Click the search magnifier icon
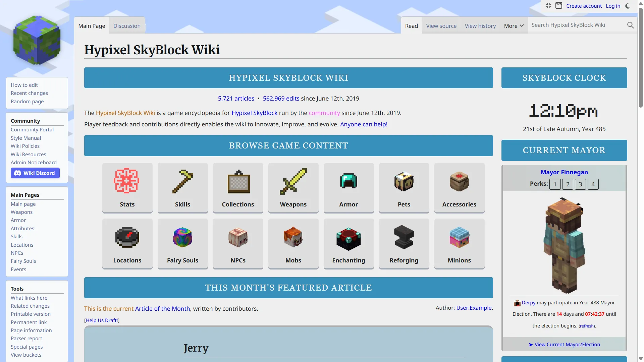 point(630,25)
